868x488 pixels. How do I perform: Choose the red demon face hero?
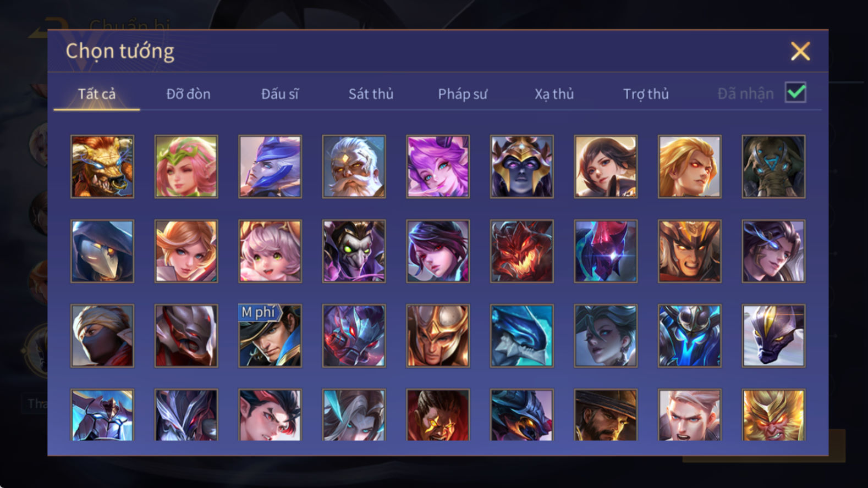522,251
